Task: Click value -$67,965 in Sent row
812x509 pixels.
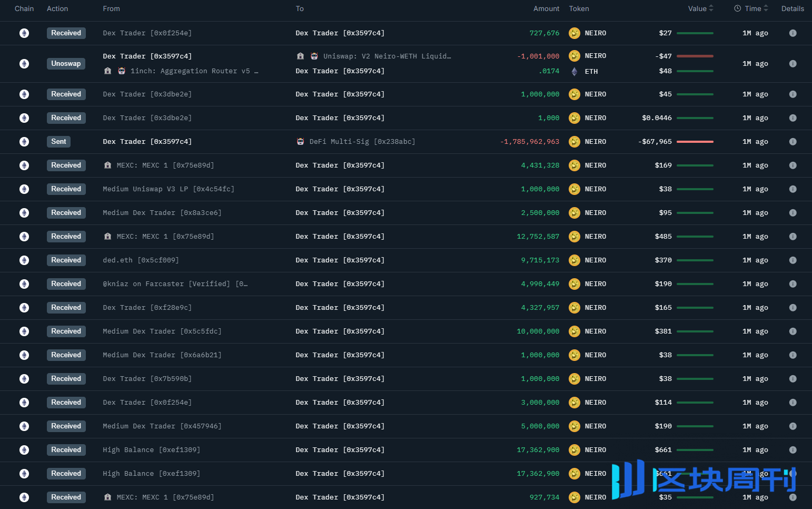Action: pos(655,142)
